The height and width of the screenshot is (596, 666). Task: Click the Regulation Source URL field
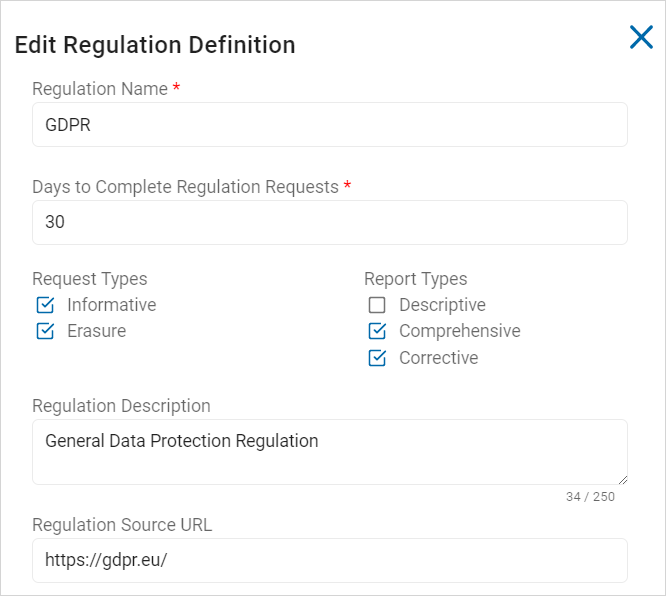tap(329, 560)
